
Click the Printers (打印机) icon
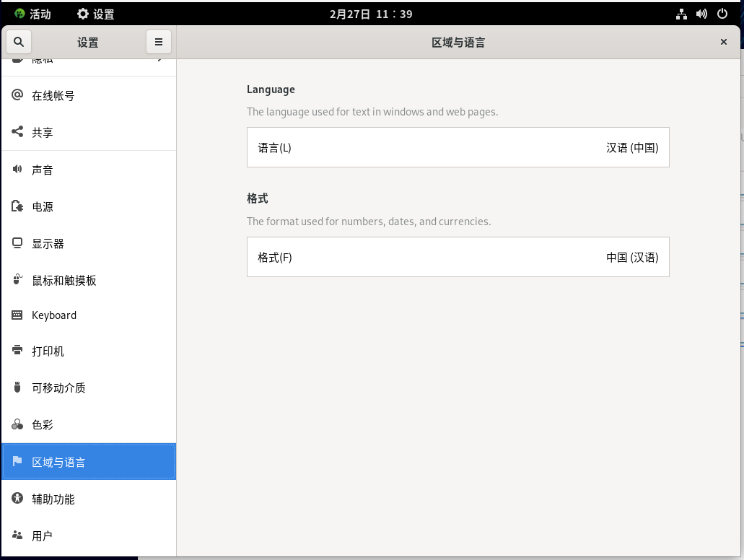pyautogui.click(x=18, y=351)
